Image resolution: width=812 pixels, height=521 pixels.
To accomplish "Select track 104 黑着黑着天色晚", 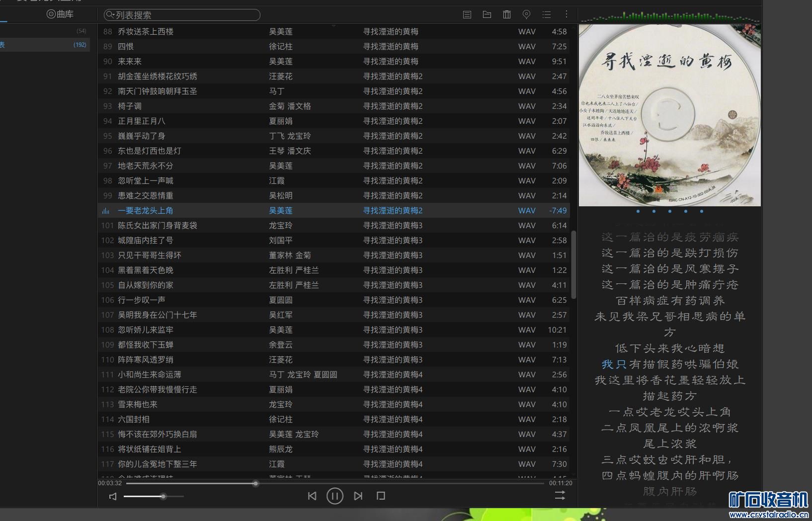I will 333,270.
